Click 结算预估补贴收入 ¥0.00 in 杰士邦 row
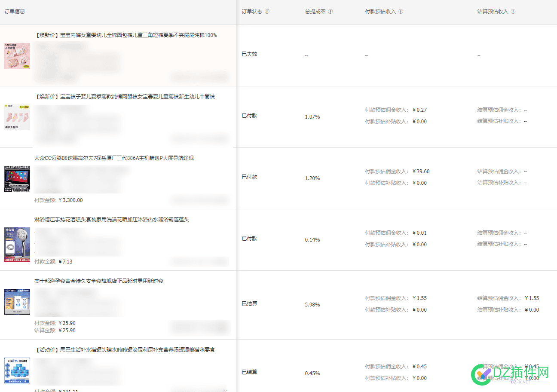 click(x=532, y=310)
